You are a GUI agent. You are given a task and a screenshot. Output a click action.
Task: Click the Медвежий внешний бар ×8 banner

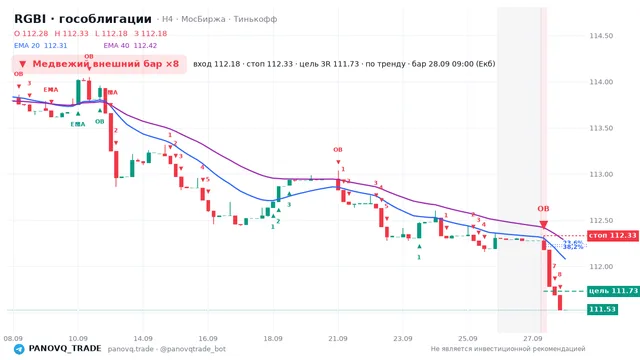pos(99,64)
